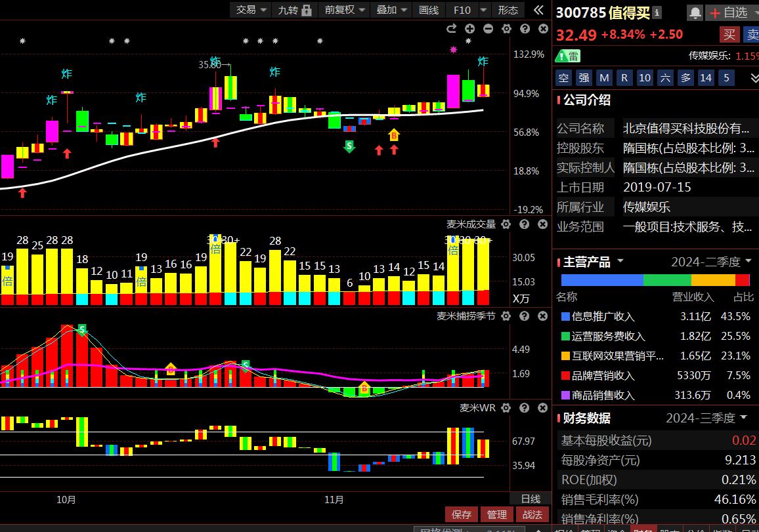Open settings gear of 麦米成交量 indicator

tap(506, 224)
